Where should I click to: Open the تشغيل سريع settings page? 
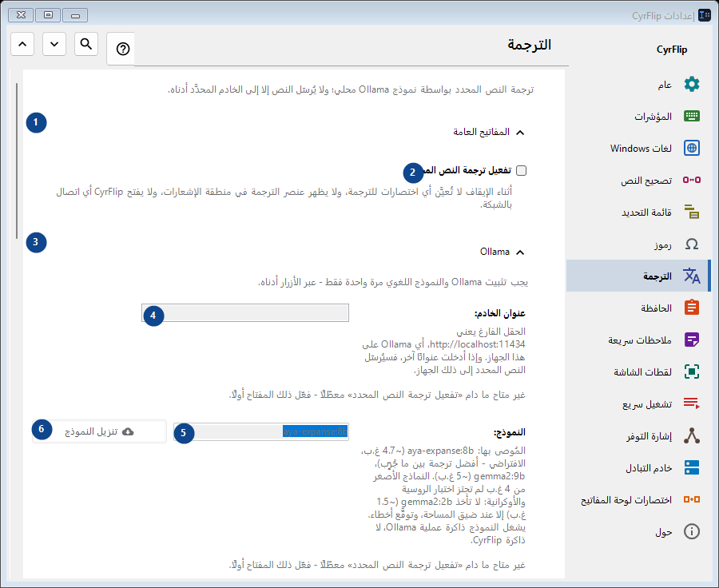[639, 403]
